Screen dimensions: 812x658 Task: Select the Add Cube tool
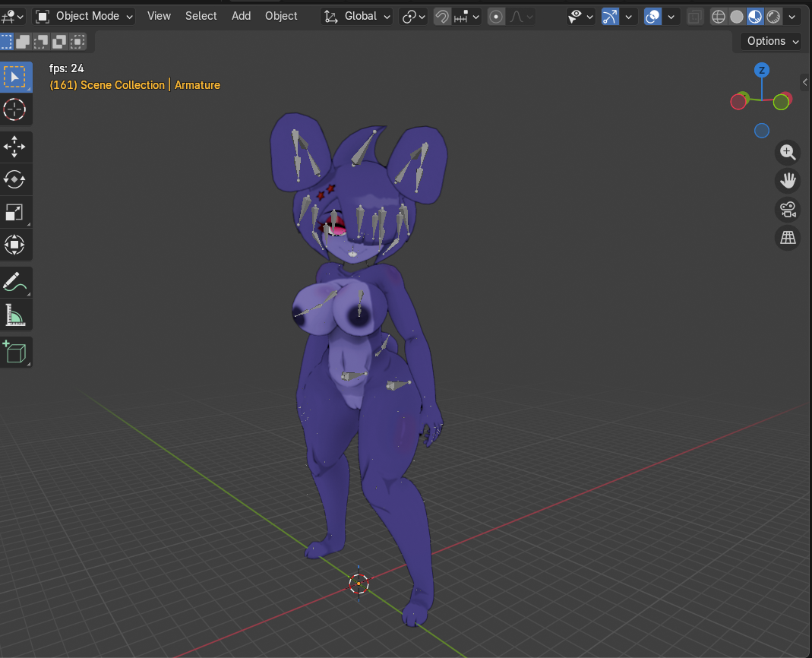point(15,353)
